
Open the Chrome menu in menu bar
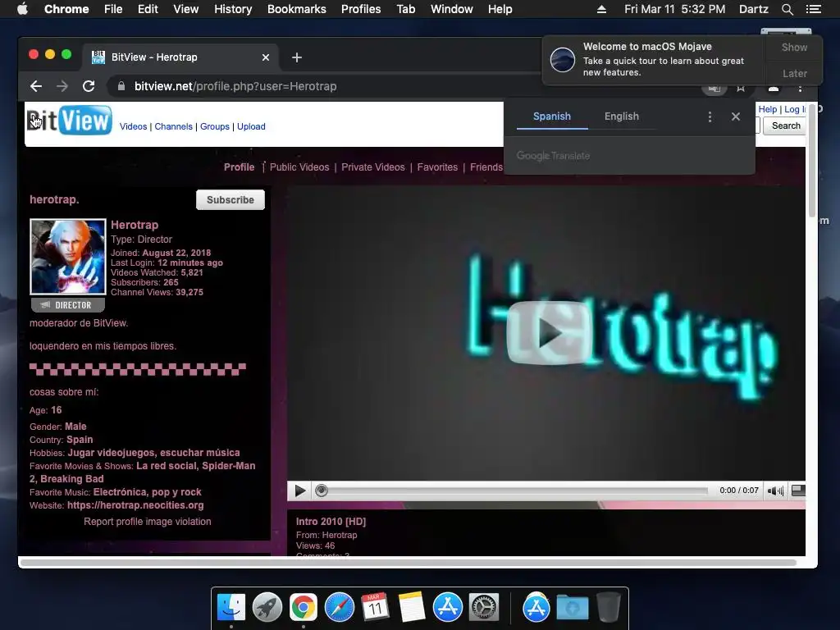66,9
